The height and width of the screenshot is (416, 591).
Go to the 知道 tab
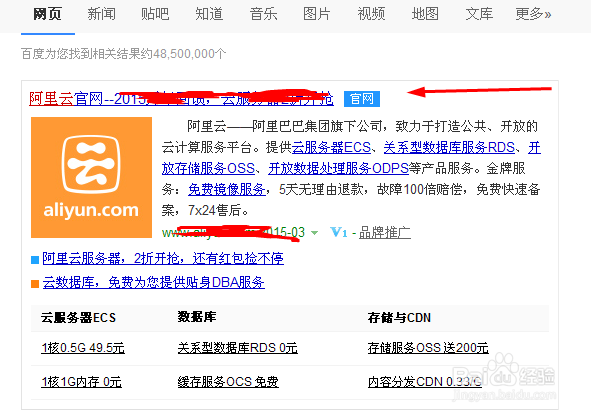tap(209, 14)
